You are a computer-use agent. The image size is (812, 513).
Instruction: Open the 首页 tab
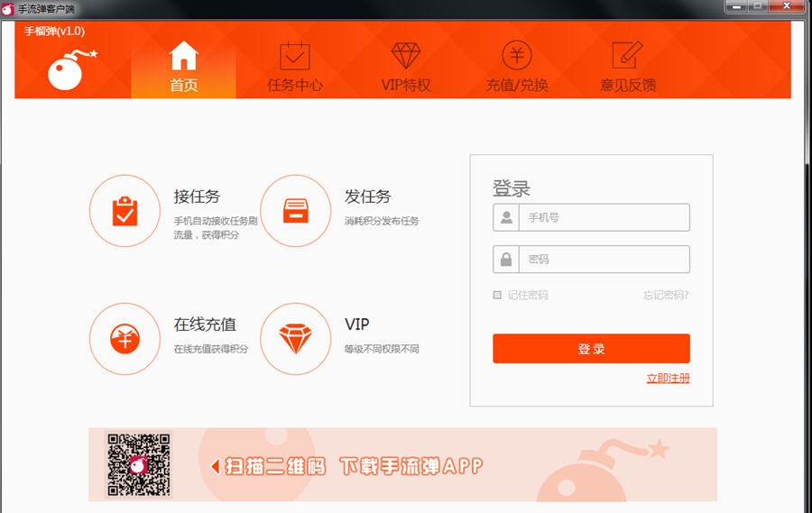click(183, 69)
